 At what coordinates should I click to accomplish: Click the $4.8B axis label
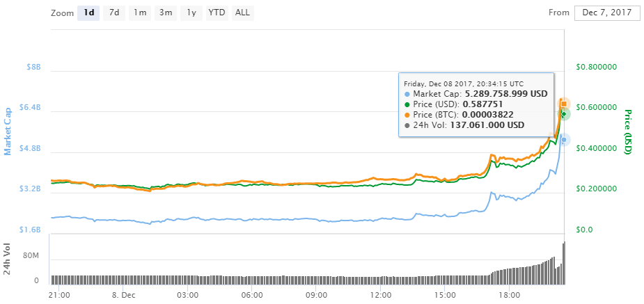30,148
